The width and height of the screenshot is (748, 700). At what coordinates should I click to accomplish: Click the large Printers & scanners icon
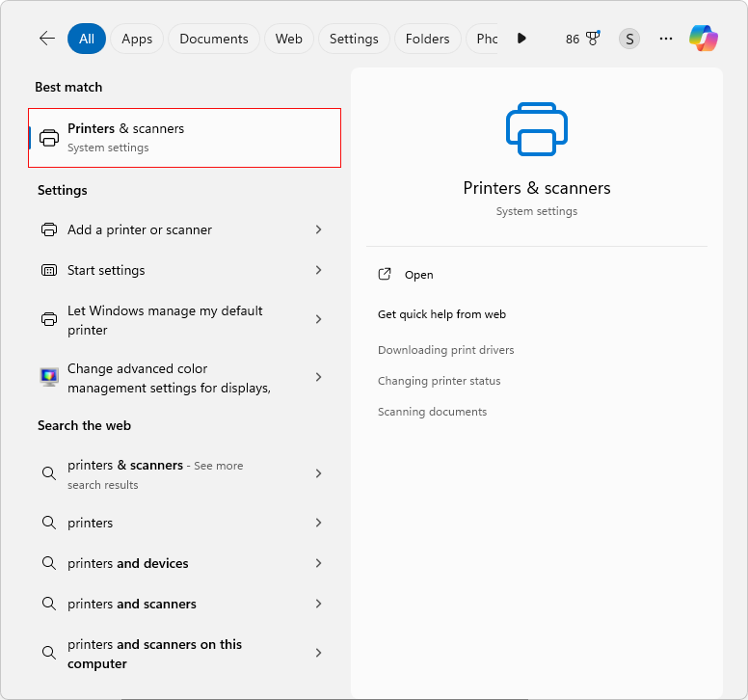coord(537,129)
